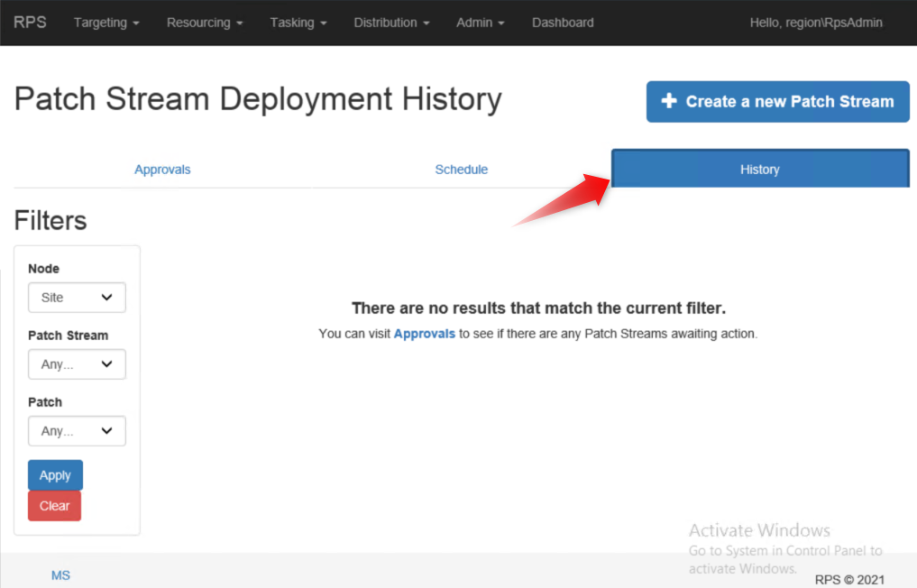This screenshot has width=917, height=588.
Task: Open the Admin menu
Action: (480, 23)
